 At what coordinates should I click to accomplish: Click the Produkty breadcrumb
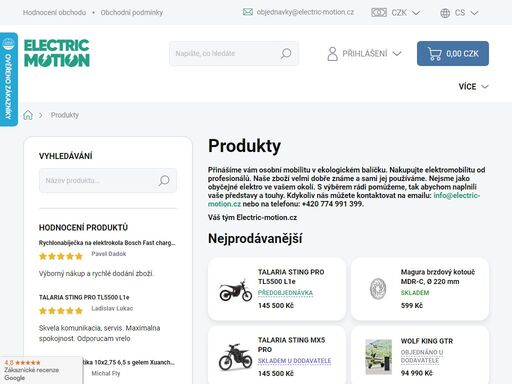pyautogui.click(x=65, y=115)
